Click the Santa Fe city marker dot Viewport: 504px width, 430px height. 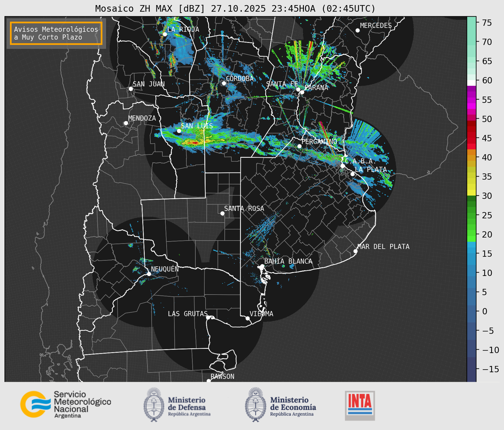(x=298, y=89)
